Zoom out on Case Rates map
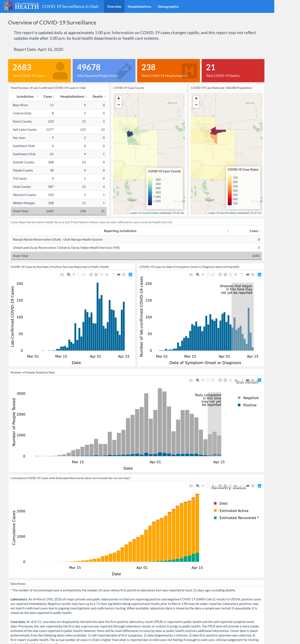The image size is (300, 644). (196, 105)
